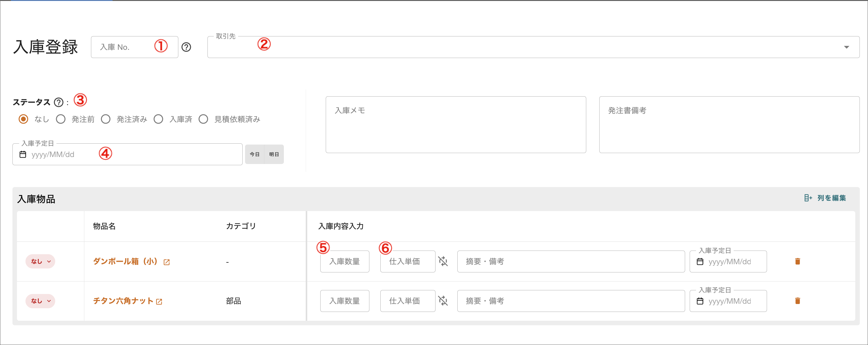Click the 明日 date shortcut button
868x345 pixels.
(x=274, y=154)
